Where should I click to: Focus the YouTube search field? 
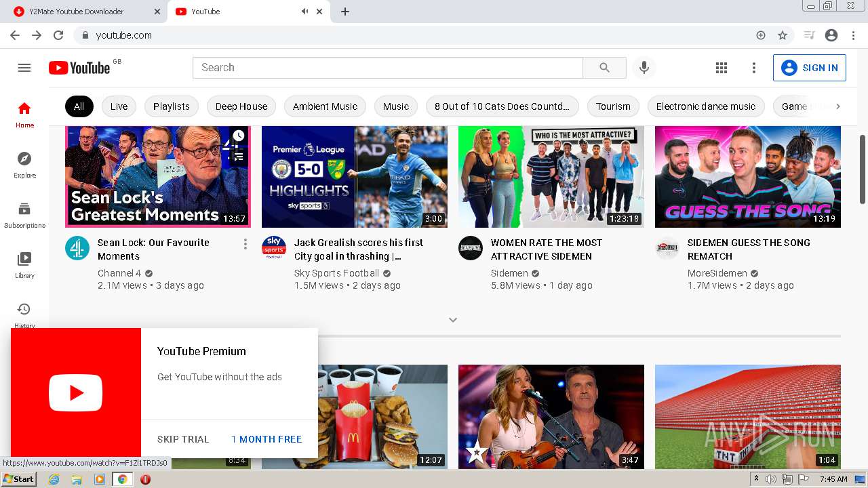pos(388,68)
